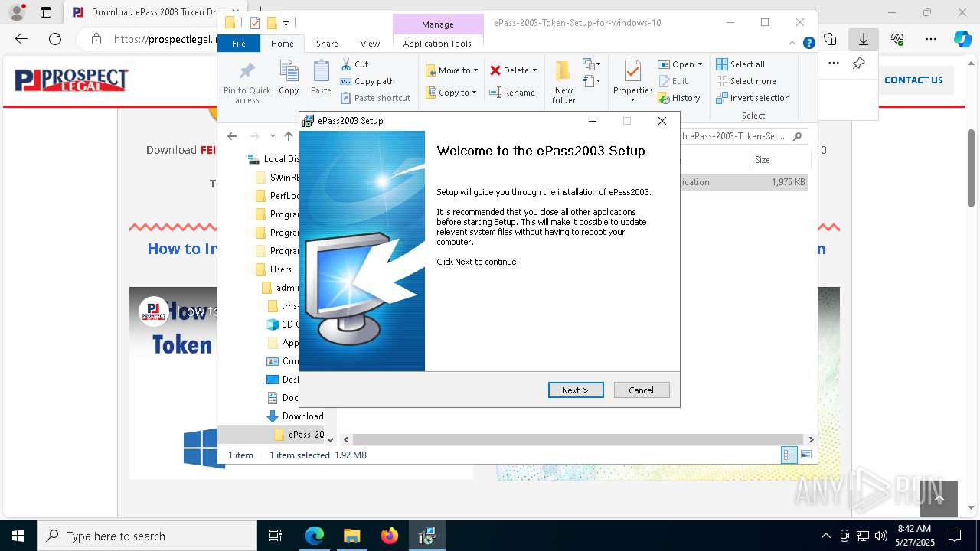Open browser downloads icon
980x551 pixels.
(864, 39)
